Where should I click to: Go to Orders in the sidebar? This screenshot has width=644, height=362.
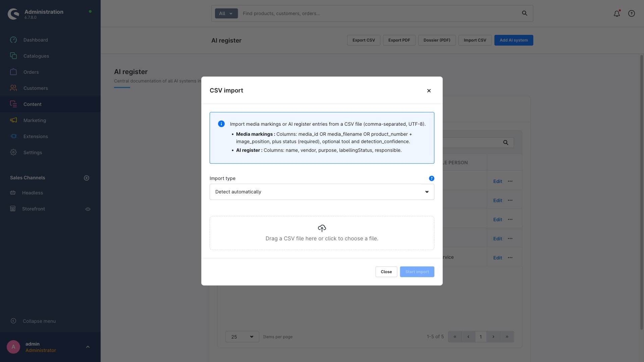[x=31, y=72]
